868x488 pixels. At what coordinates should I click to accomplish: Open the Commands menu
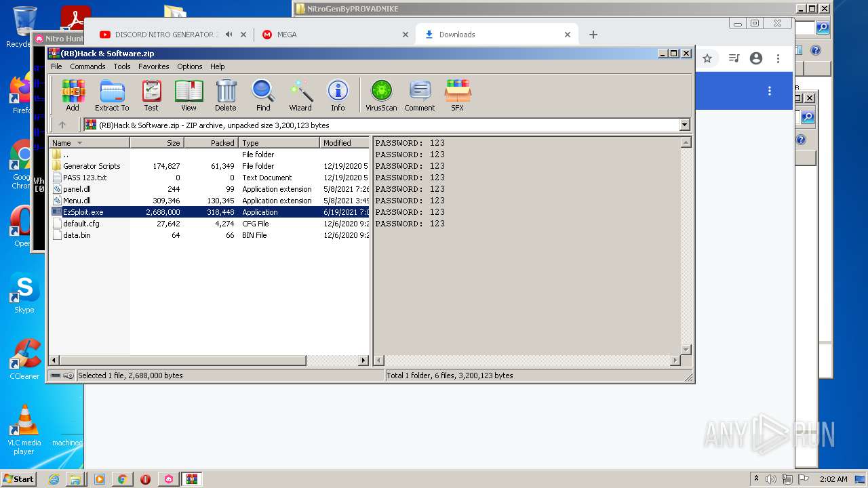pyautogui.click(x=87, y=66)
